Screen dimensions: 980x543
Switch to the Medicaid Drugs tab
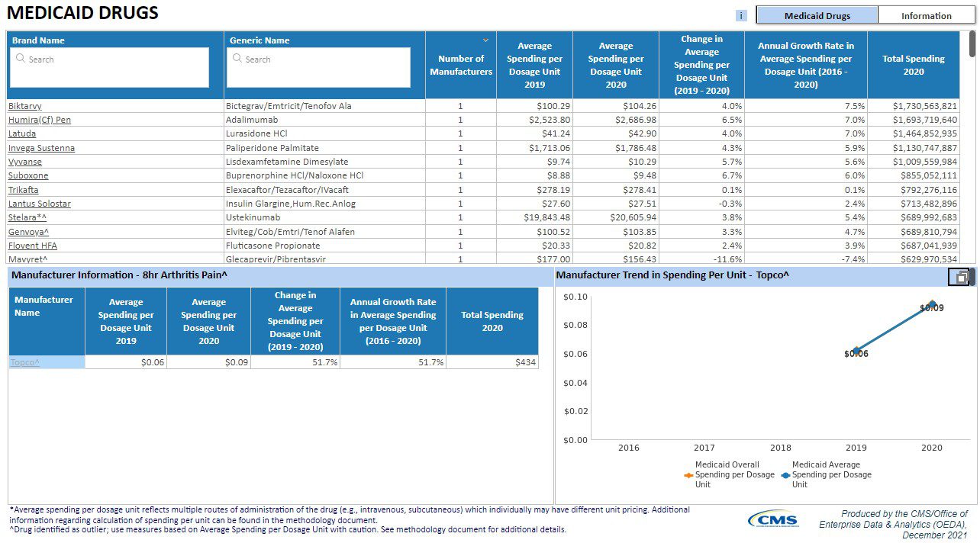tap(817, 15)
